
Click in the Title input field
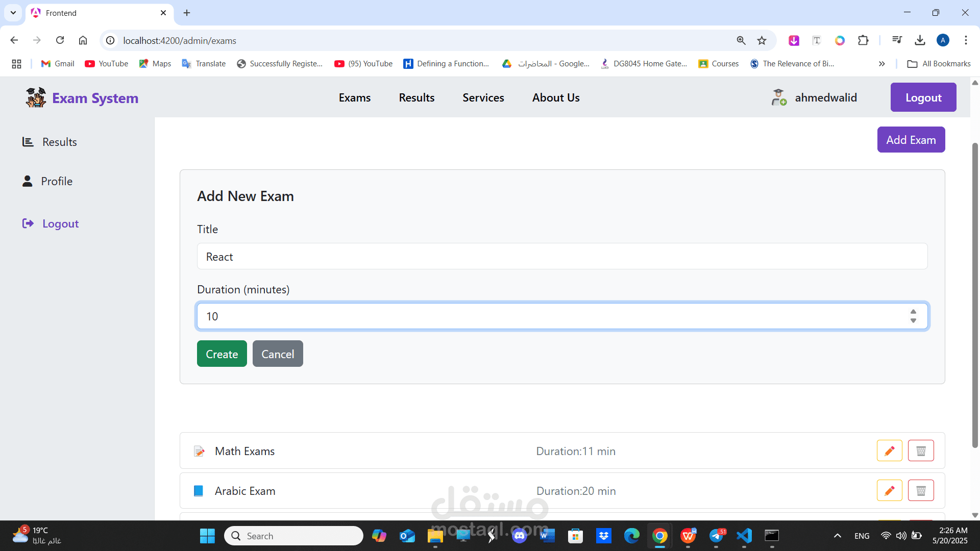coord(561,257)
